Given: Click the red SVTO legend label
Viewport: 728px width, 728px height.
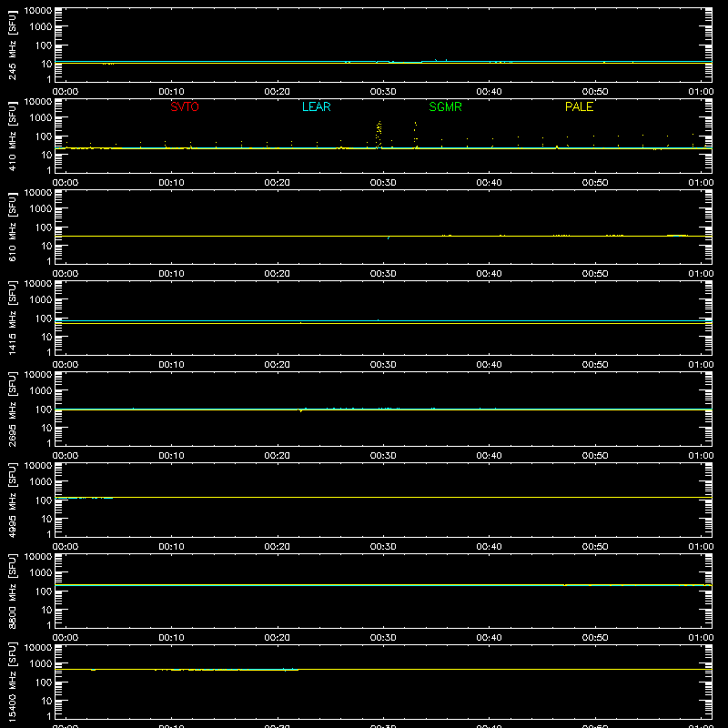Looking at the screenshot, I should point(185,106).
